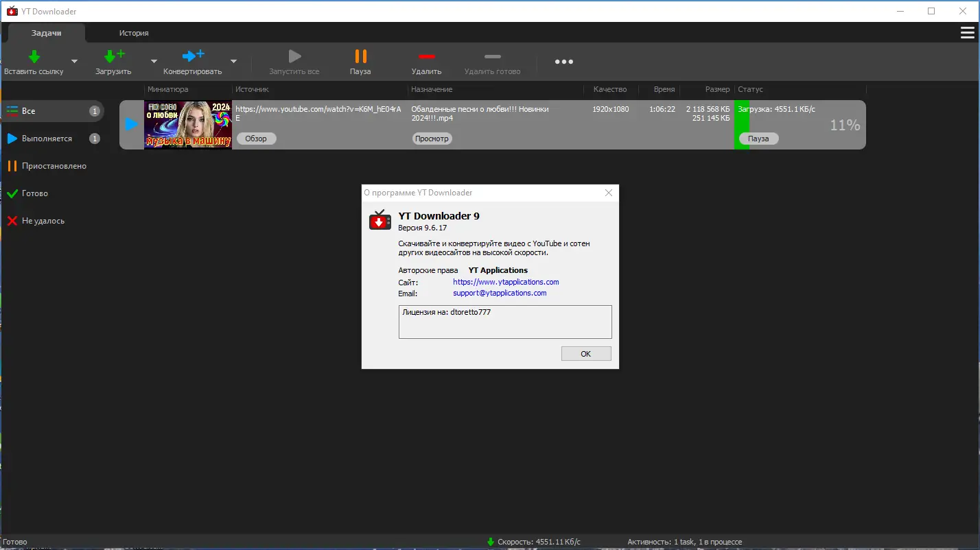Click the Загрузка: 4551.1 КБ/с status text
This screenshot has height=550, width=980.
point(776,109)
